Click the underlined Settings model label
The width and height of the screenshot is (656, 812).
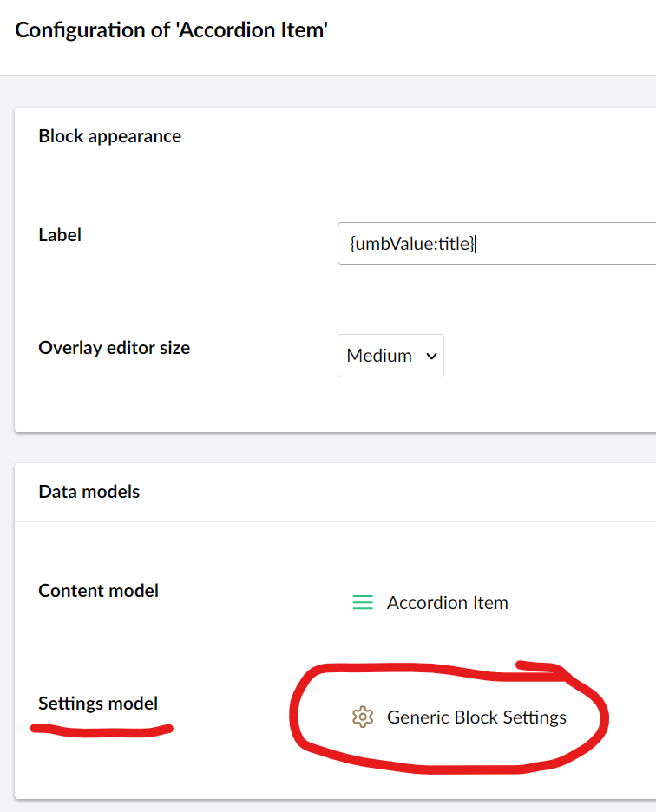coord(98,704)
